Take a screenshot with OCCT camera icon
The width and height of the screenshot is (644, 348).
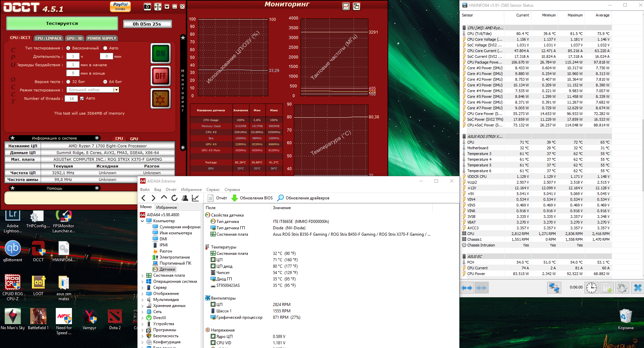coord(147,7)
